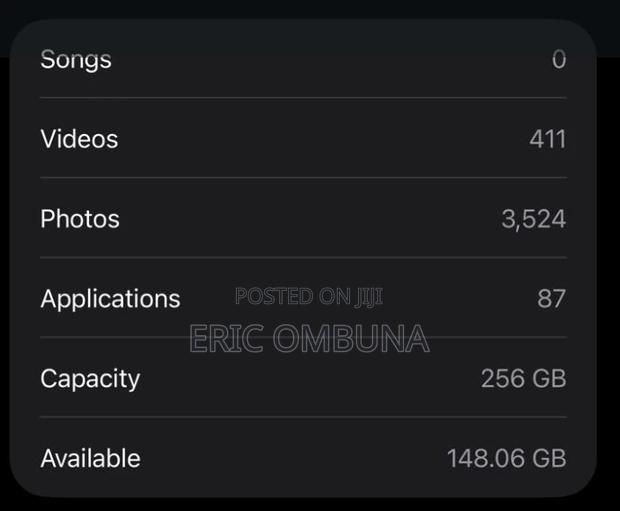Click the ERIC OMBUNA watermark text
Image resolution: width=620 pixels, height=511 pixels.
(309, 339)
